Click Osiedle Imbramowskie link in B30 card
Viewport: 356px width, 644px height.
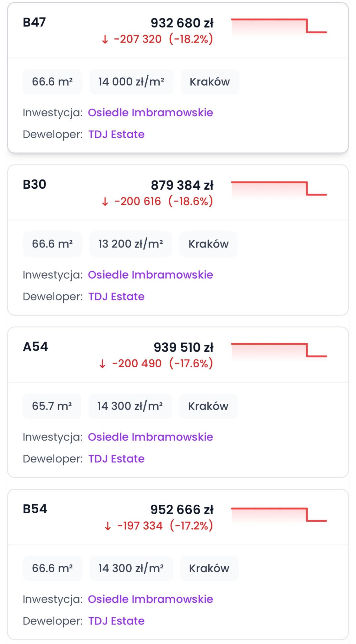tap(150, 275)
